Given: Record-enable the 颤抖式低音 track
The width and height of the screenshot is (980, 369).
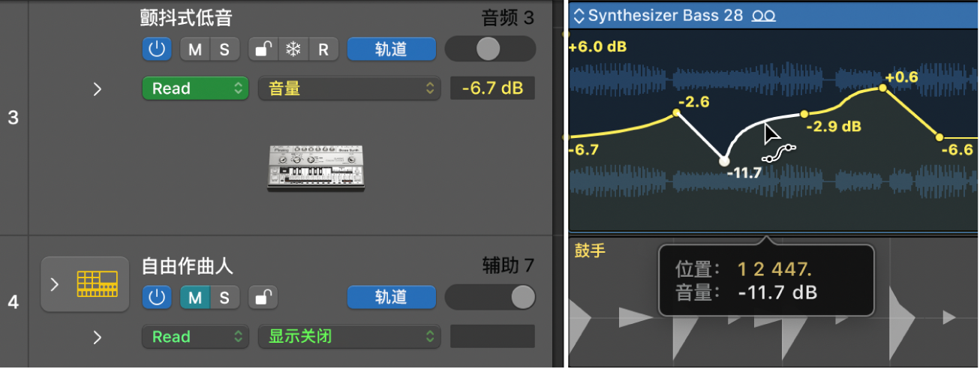Looking at the screenshot, I should point(323,49).
